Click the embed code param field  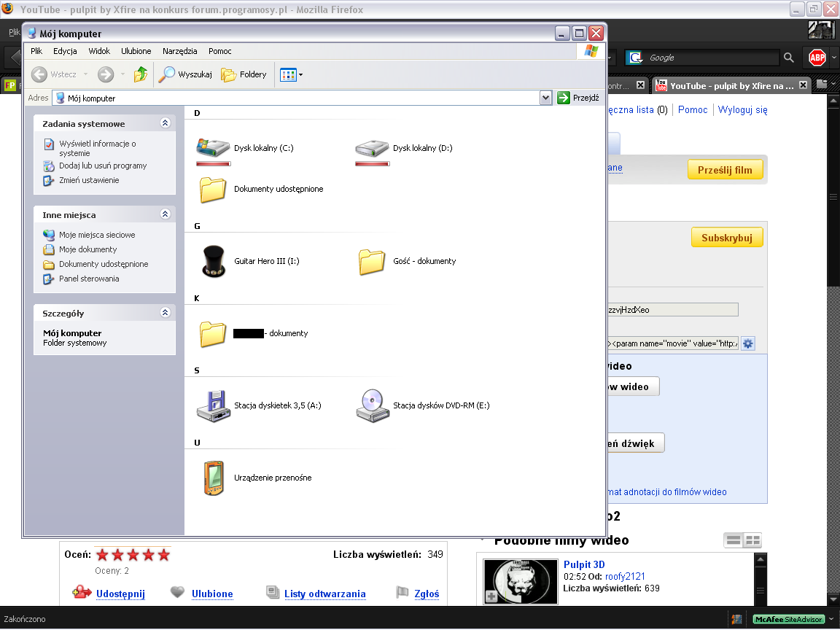pyautogui.click(x=673, y=344)
